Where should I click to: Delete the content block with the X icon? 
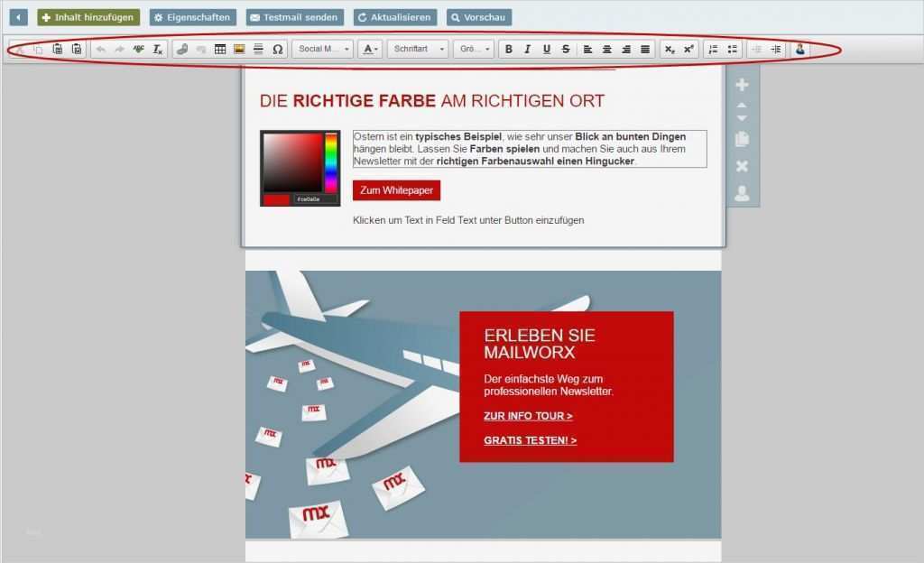point(741,165)
